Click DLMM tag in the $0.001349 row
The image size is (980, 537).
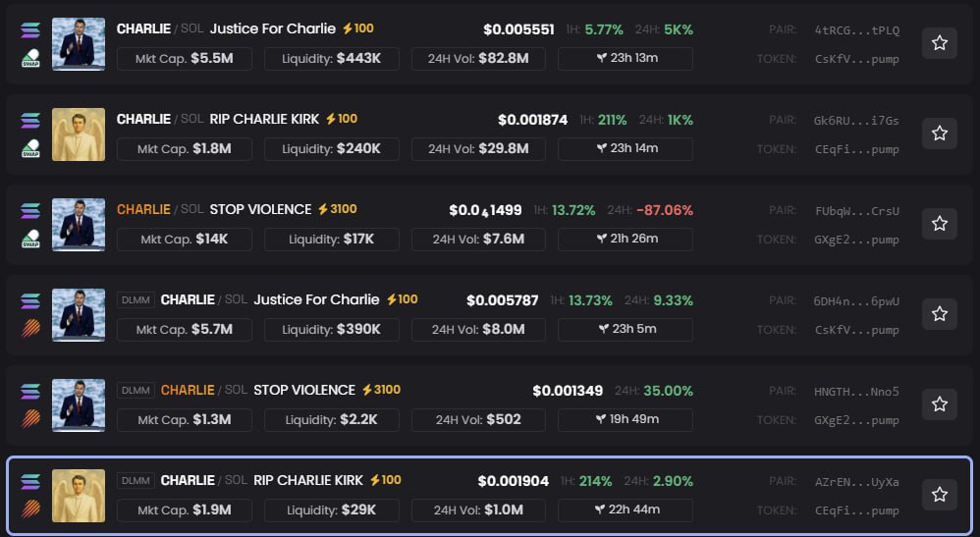pos(135,391)
